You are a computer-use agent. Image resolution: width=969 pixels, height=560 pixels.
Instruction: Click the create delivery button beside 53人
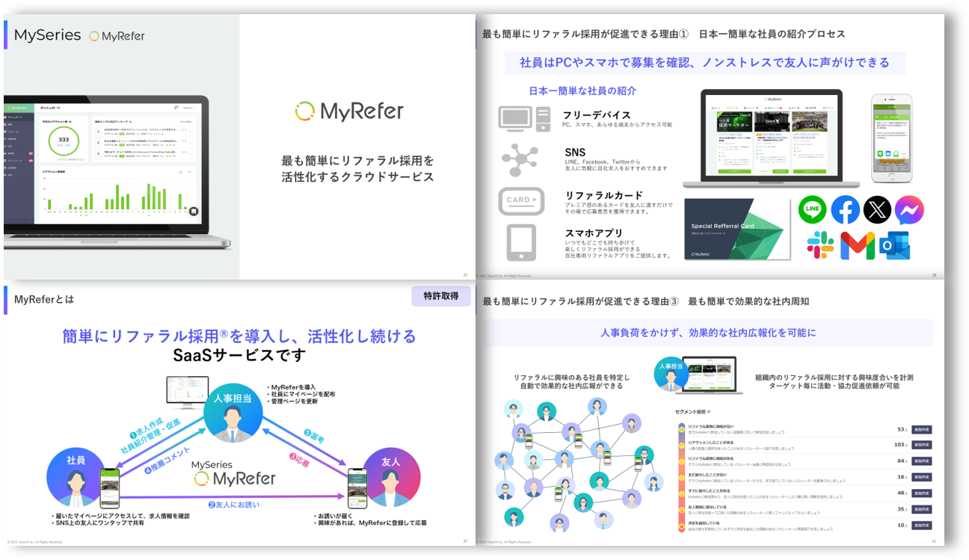[x=921, y=430]
